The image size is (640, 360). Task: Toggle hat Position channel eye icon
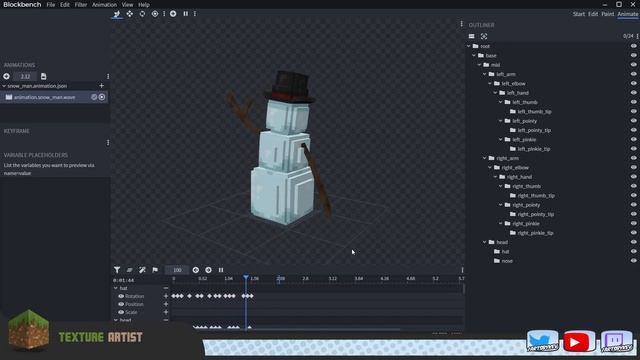[121, 304]
